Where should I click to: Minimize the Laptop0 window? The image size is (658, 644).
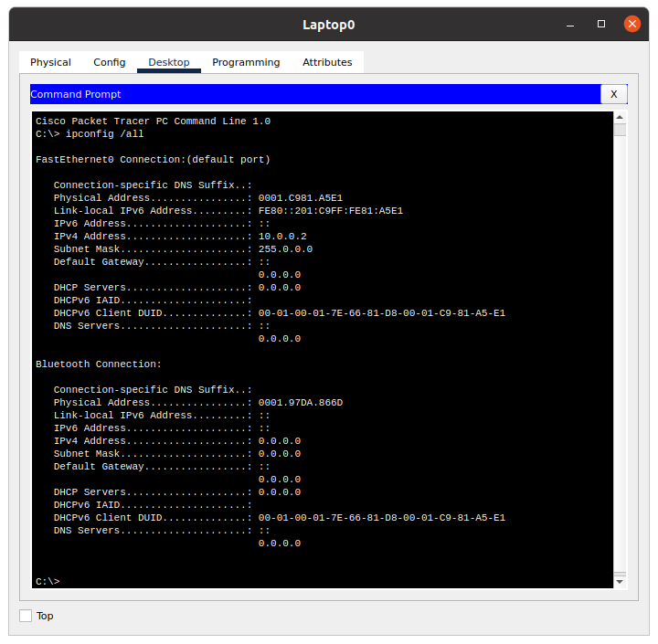(572, 24)
